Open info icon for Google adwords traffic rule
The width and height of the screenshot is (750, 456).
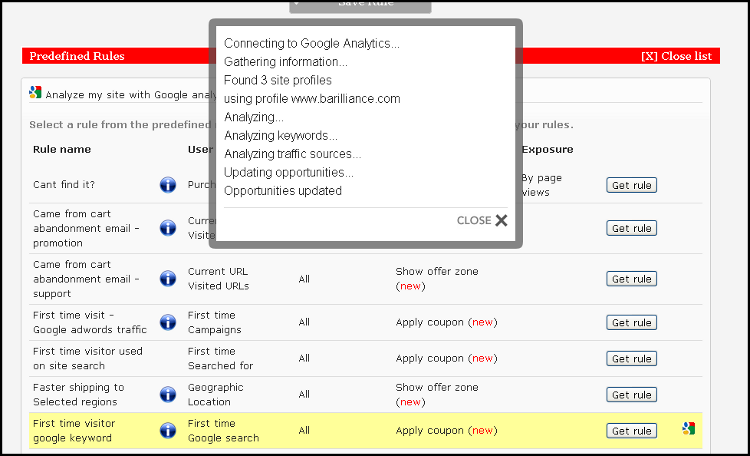(x=167, y=322)
